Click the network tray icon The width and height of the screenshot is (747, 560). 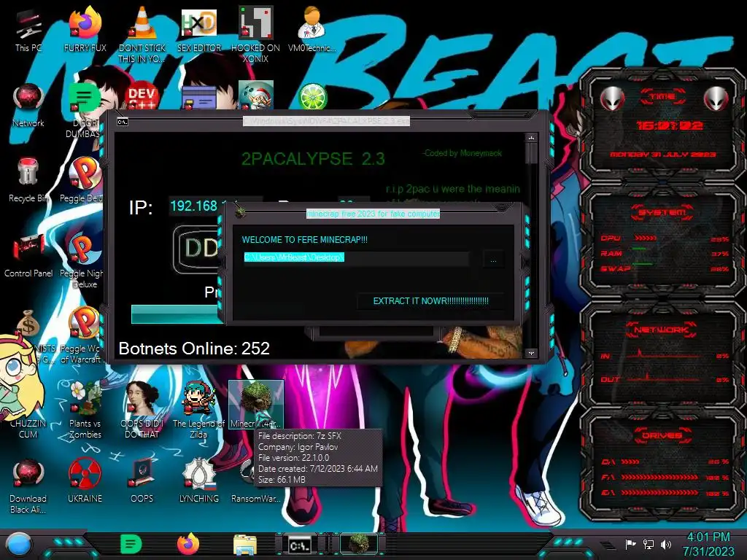click(649, 544)
